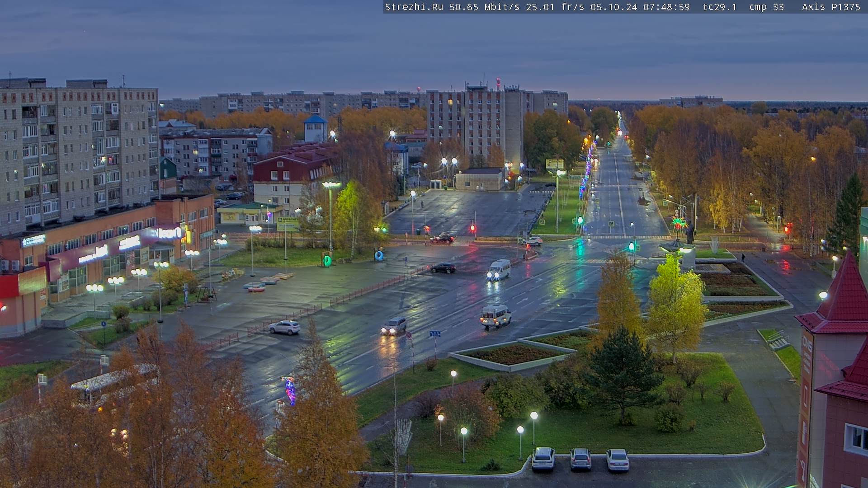
Task: Click the "07:48:59" time stamp
Action: [x=666, y=7]
